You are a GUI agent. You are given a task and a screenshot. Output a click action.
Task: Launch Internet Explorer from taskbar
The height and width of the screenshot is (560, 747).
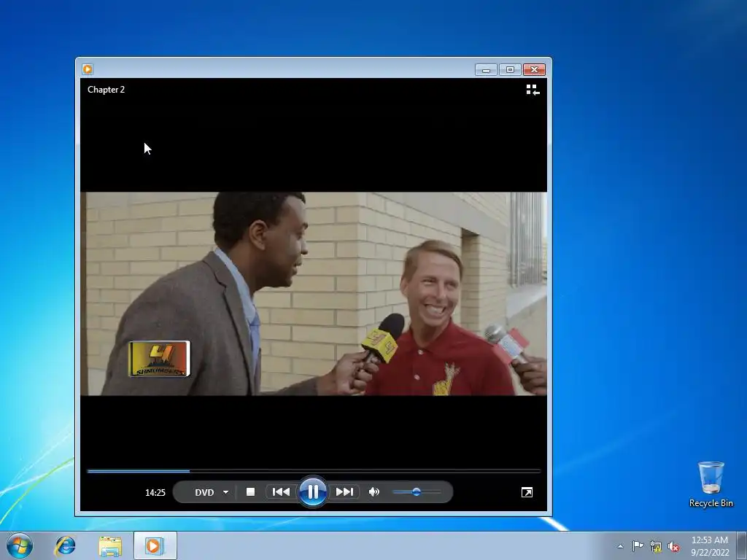coord(65,545)
